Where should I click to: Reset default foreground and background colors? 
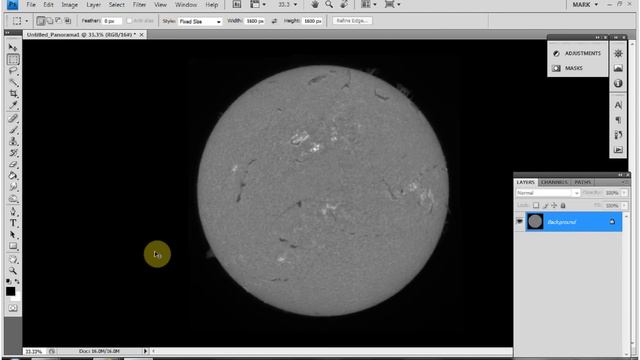click(9, 281)
